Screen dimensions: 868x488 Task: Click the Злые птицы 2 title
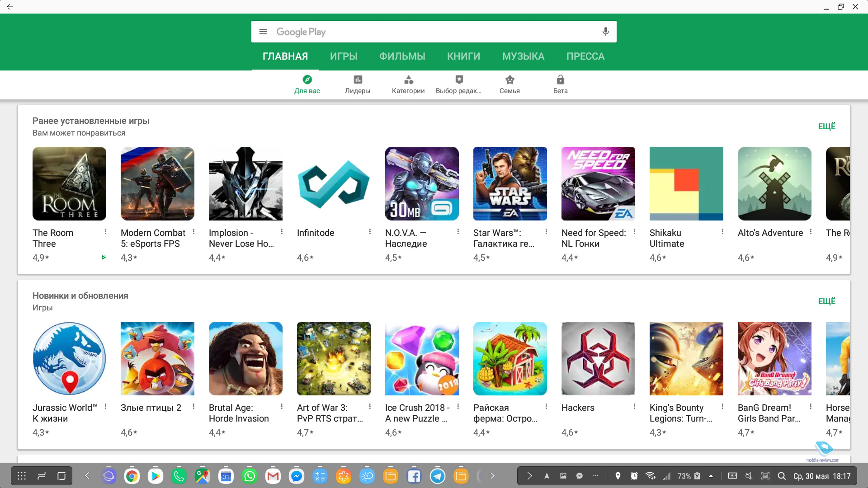(x=151, y=408)
